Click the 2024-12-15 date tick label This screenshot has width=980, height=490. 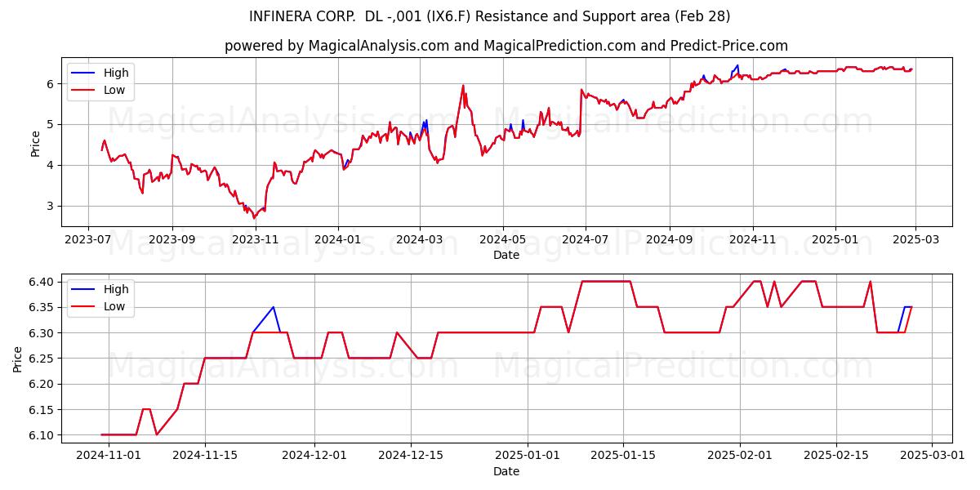[411, 457]
